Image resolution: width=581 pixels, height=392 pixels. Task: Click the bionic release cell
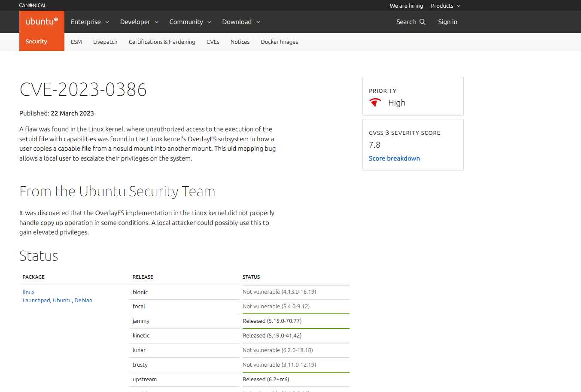184,292
